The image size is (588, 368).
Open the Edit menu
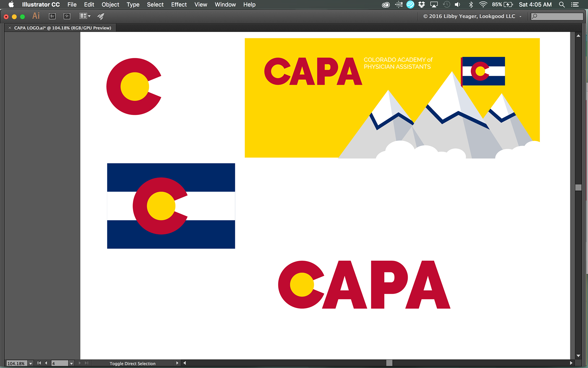pos(89,5)
